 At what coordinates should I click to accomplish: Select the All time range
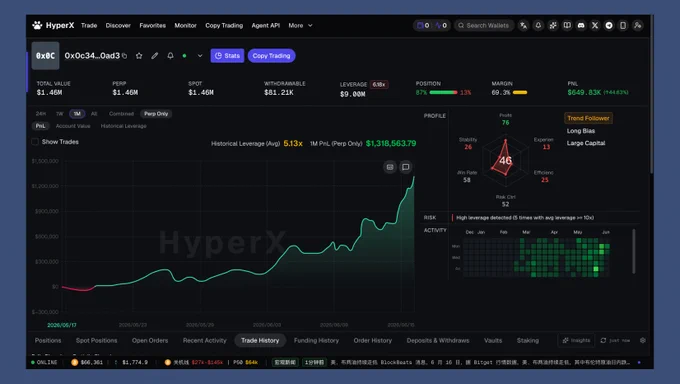click(94, 114)
